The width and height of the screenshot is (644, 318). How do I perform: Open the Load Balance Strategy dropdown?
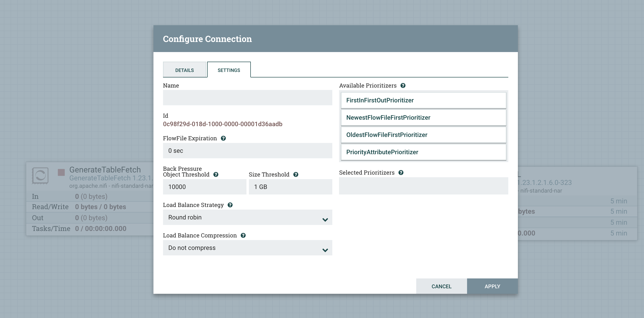coord(247,217)
